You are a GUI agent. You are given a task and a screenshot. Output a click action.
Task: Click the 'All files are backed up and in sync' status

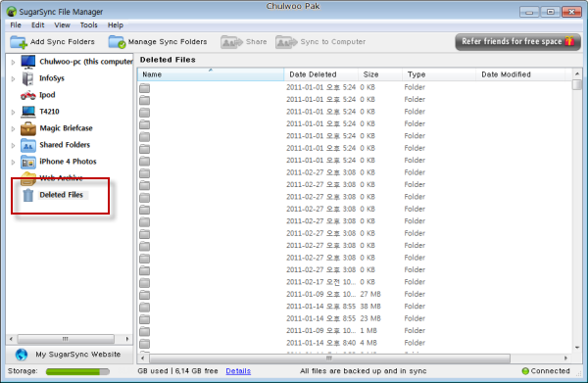(x=363, y=371)
